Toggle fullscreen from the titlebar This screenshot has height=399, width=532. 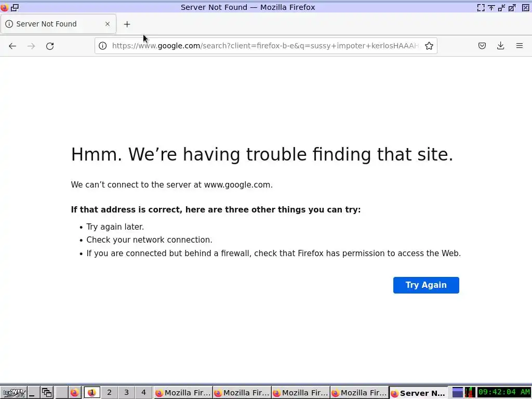(x=481, y=7)
